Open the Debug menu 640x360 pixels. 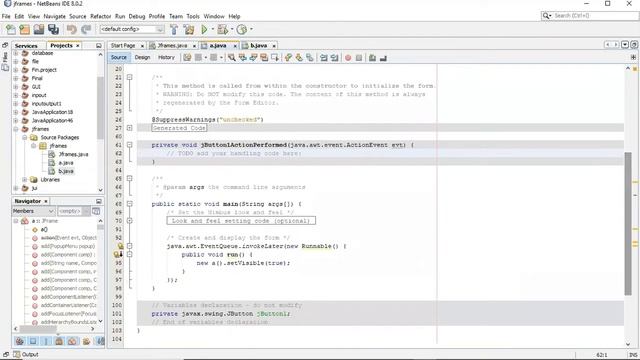point(137,16)
